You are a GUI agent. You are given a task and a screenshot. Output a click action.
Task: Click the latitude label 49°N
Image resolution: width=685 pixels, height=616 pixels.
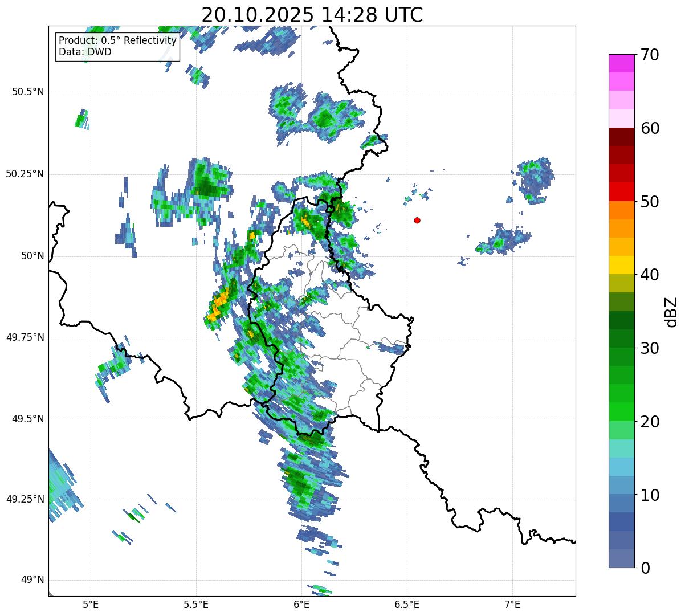(x=32, y=580)
